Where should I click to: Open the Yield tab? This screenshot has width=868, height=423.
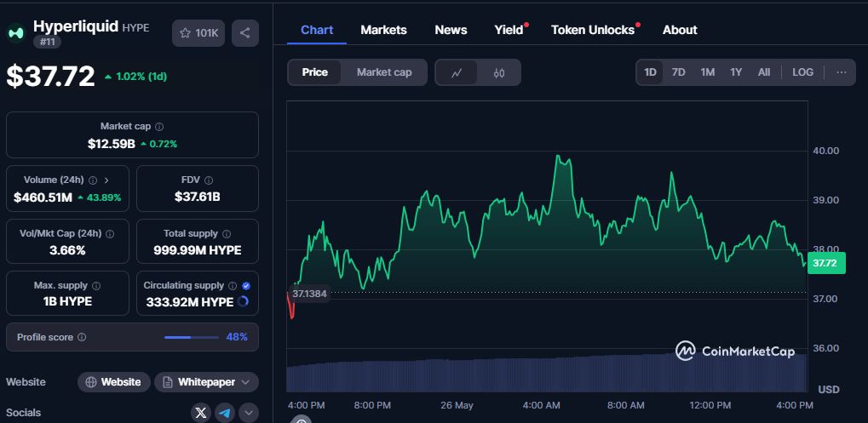coord(509,30)
